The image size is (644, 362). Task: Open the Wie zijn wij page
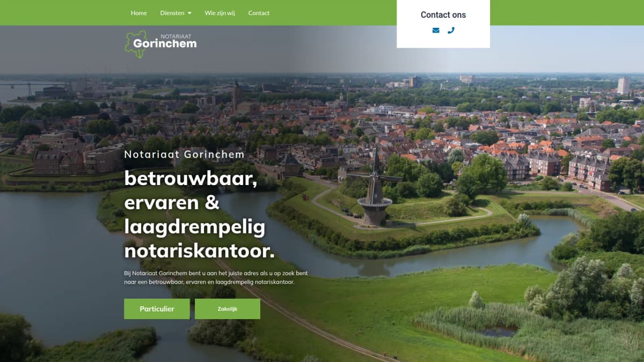coord(219,13)
